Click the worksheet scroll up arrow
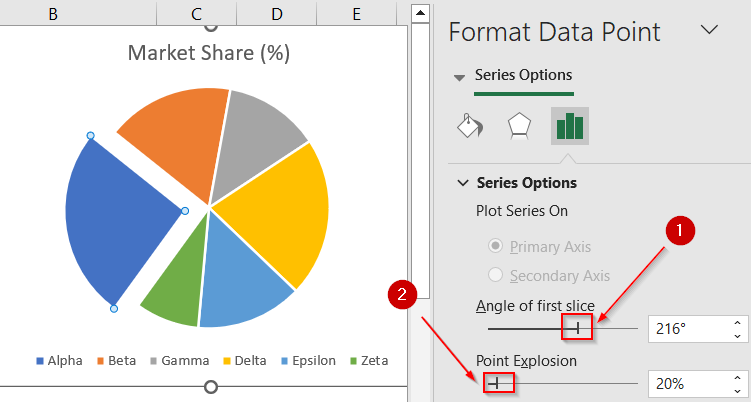 (x=420, y=12)
